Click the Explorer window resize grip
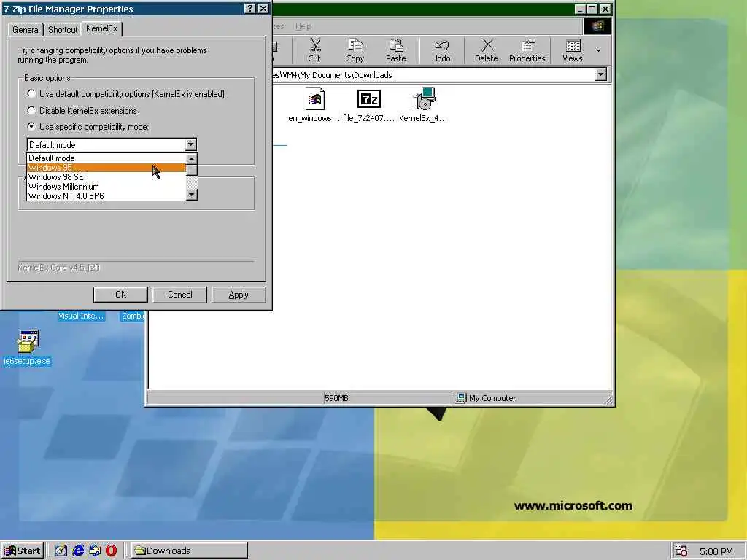The image size is (747, 560). (x=608, y=400)
